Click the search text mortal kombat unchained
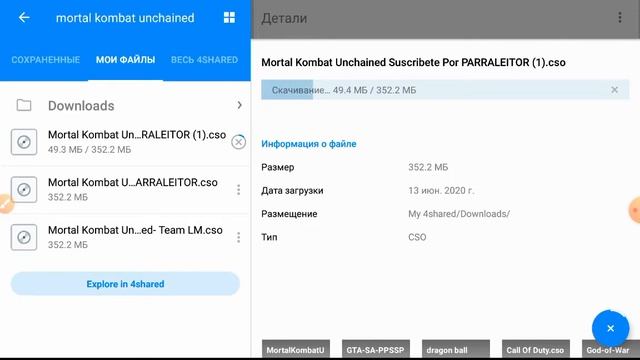Viewport: 640px width, 360px height. (x=125, y=18)
